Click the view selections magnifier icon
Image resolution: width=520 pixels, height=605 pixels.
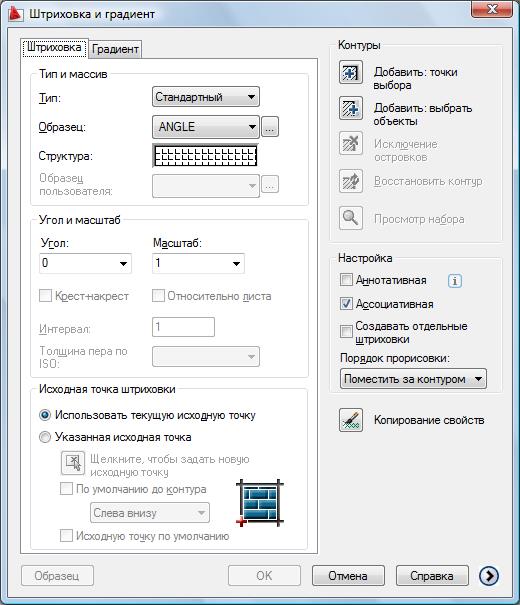coord(351,218)
